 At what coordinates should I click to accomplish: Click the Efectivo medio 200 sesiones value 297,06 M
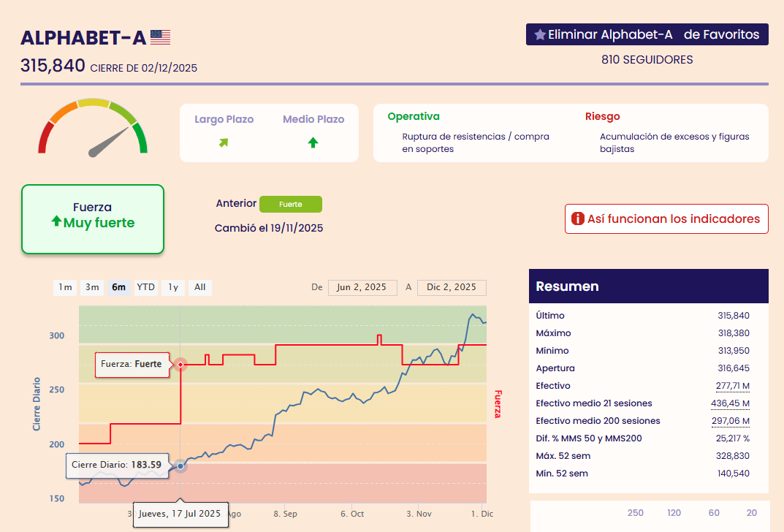(731, 420)
